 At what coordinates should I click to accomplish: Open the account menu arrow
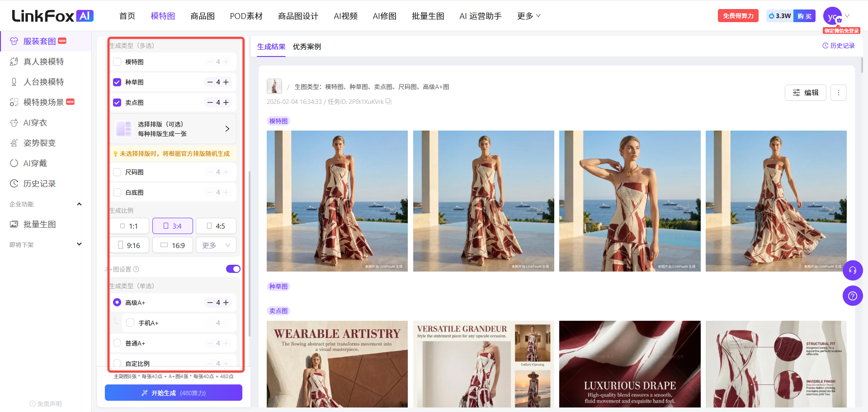[847, 16]
